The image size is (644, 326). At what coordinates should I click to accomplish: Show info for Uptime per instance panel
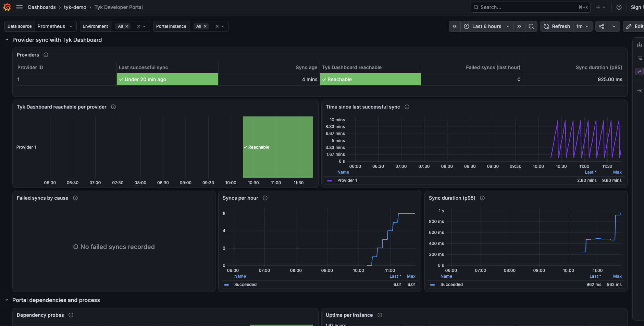pos(380,315)
